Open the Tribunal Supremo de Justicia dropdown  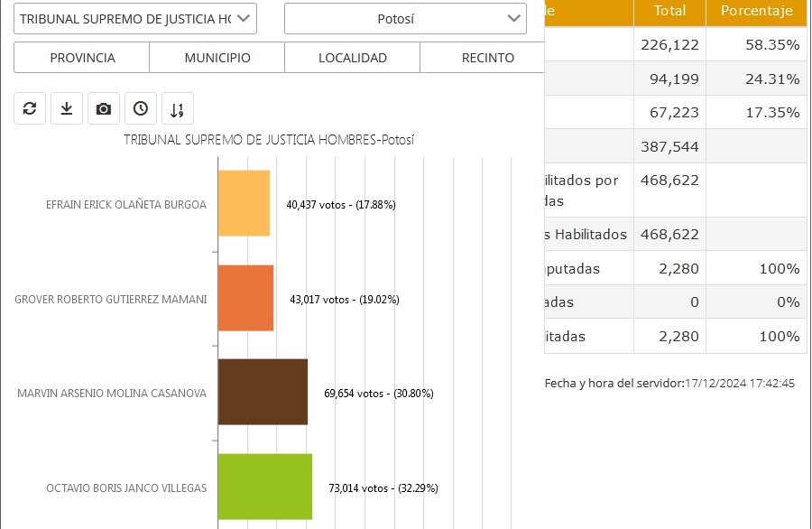(135, 18)
